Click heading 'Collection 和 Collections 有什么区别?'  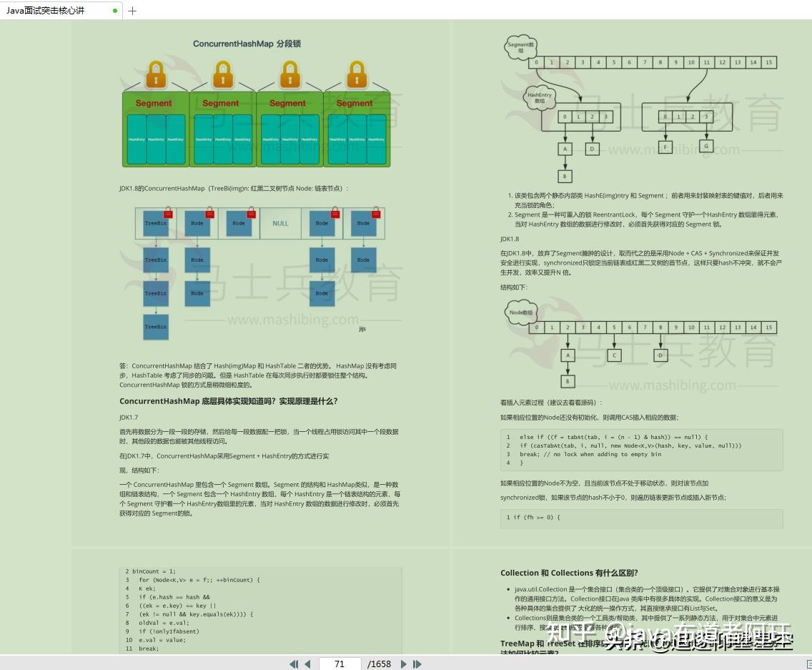pyautogui.click(x=569, y=573)
